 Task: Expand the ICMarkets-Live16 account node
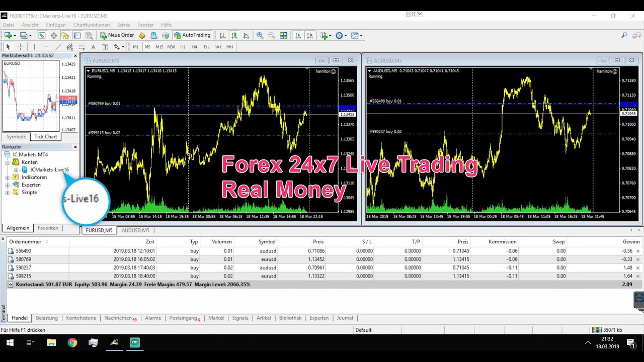click(17, 170)
